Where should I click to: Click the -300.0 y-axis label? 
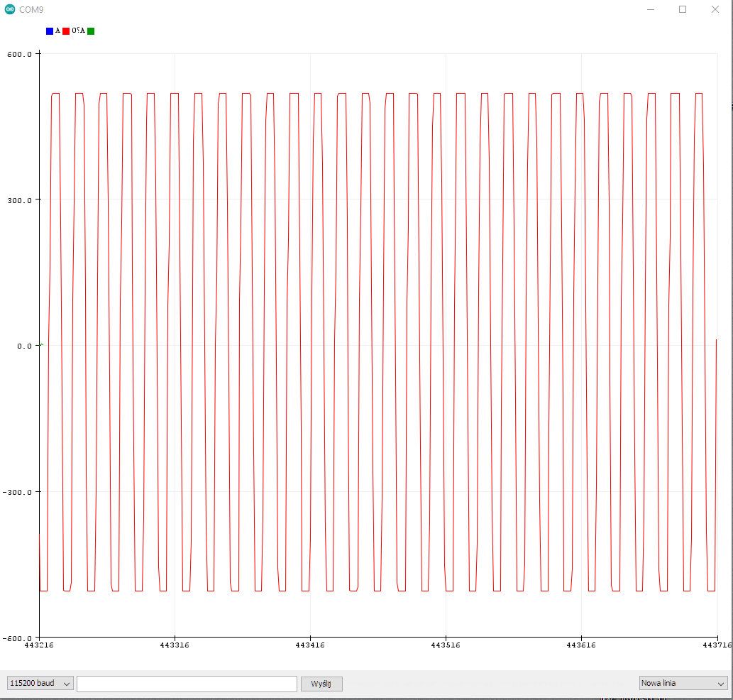click(17, 492)
